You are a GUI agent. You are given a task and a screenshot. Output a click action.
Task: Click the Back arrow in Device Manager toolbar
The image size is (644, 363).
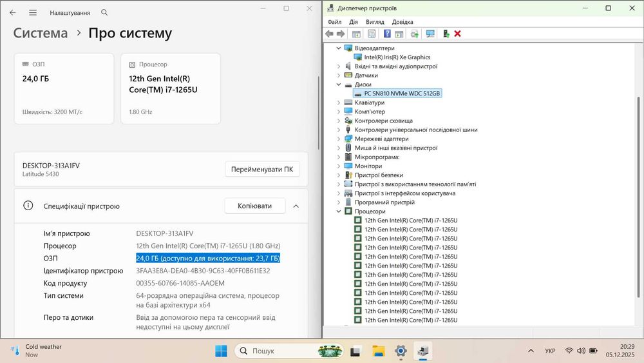click(329, 34)
